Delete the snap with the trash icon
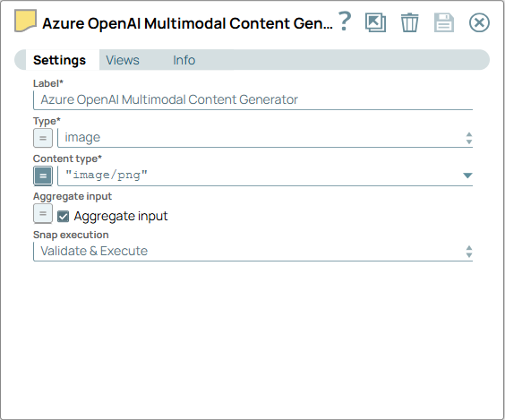This screenshot has width=505, height=420. pos(410,22)
